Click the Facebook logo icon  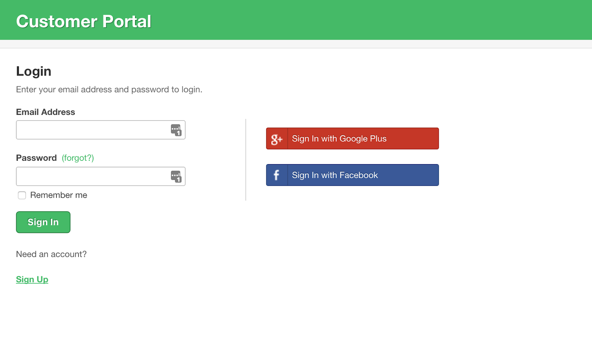coord(276,175)
